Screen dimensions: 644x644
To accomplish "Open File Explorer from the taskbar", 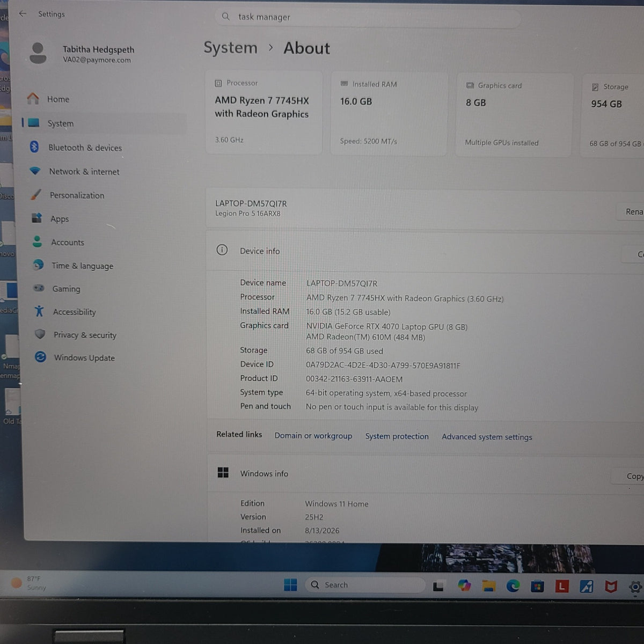I will tap(488, 586).
